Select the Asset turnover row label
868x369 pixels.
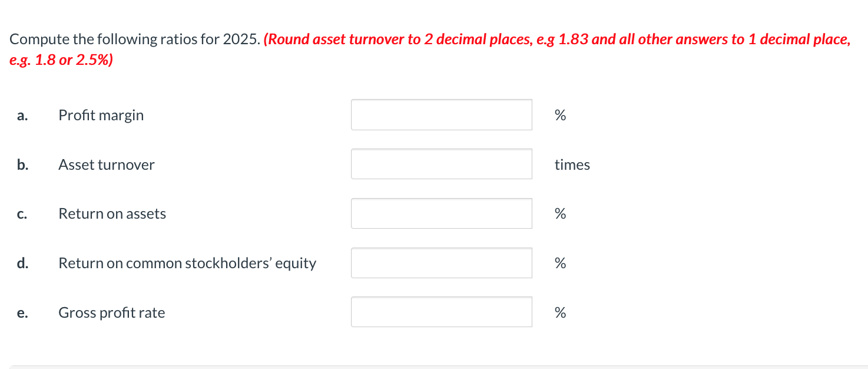coord(106,164)
